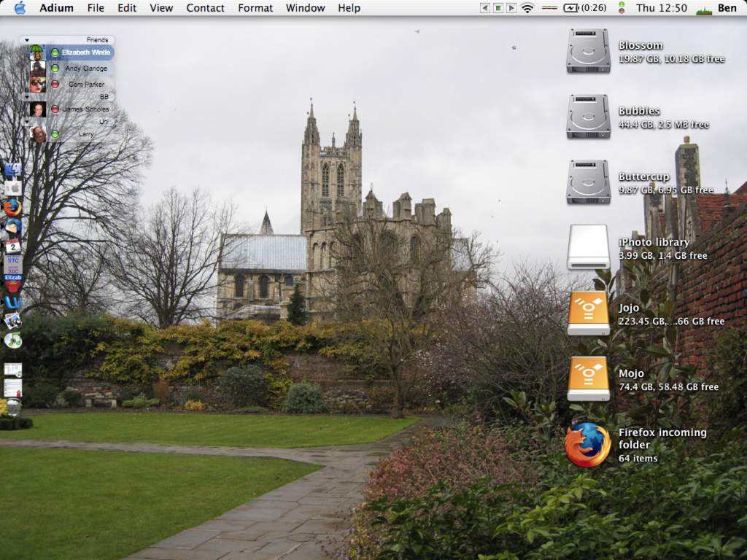Screen dimensions: 747x560
Task: Open the Ben user switching menu
Action: tap(727, 8)
